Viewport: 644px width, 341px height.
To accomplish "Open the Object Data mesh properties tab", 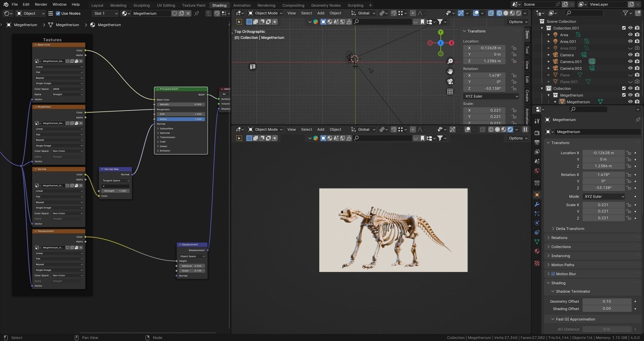I will click(x=537, y=242).
